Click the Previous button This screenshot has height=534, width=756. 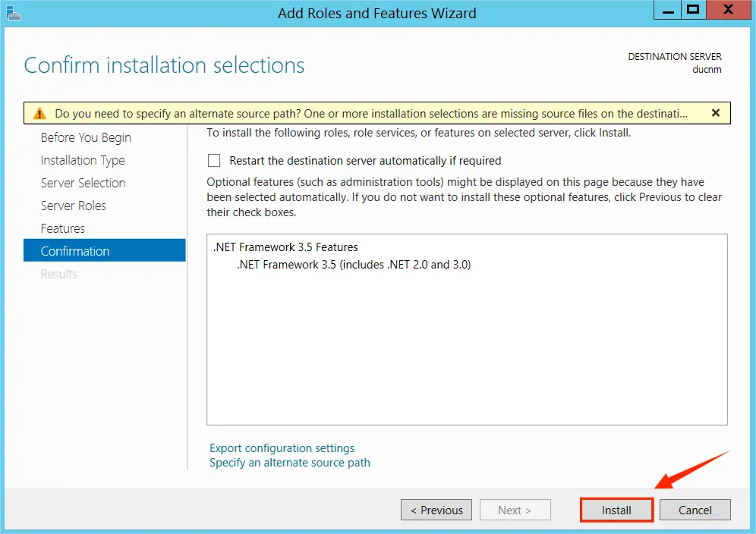[x=436, y=509]
